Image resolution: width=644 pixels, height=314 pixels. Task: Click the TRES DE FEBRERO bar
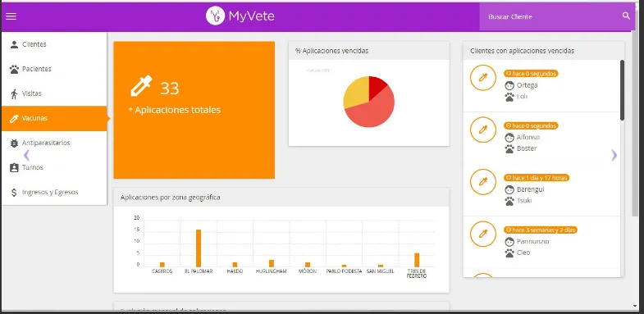417,260
